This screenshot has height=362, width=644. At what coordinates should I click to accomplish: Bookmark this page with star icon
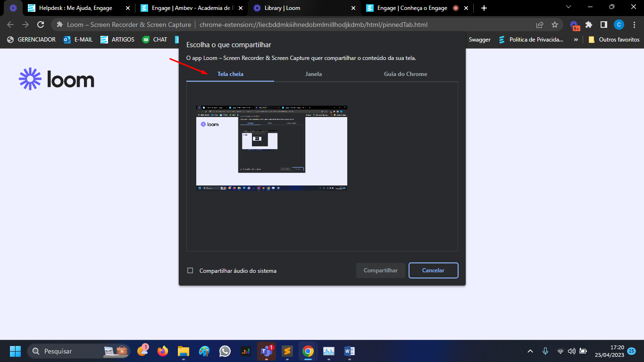click(555, 25)
